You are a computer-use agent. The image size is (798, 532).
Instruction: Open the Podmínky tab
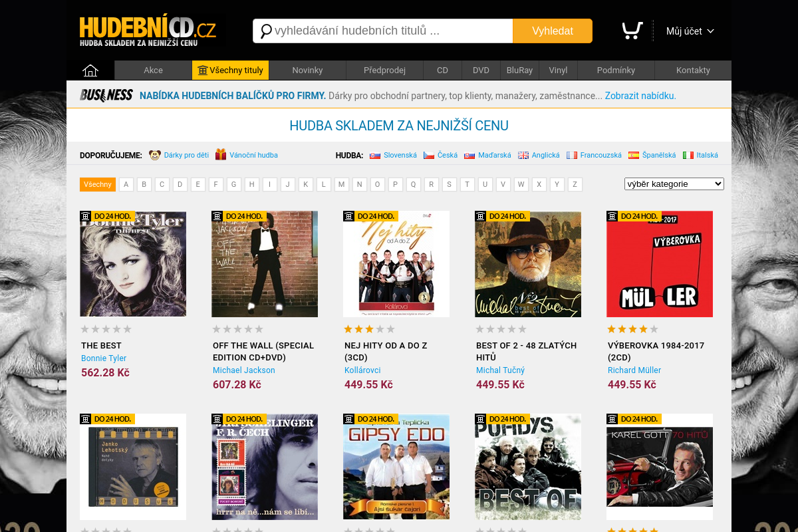[x=616, y=70]
